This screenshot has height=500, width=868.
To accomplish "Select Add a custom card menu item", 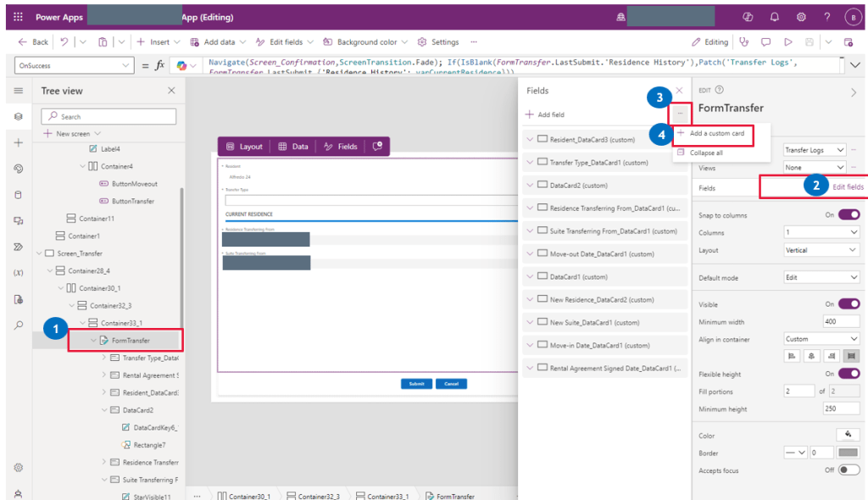I will [716, 134].
